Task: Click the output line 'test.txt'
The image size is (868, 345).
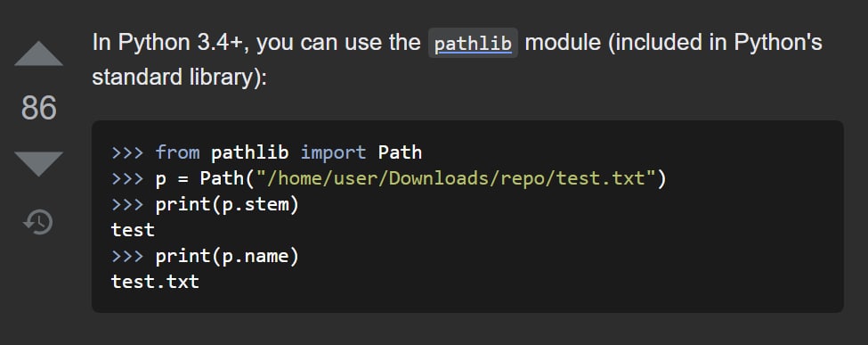Action: tap(155, 282)
